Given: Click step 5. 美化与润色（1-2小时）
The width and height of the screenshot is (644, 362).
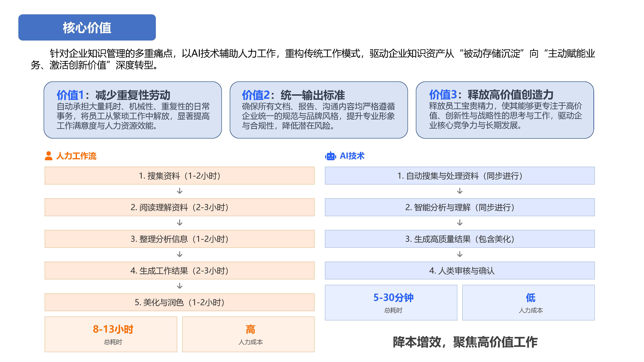Looking at the screenshot, I should point(180,302).
